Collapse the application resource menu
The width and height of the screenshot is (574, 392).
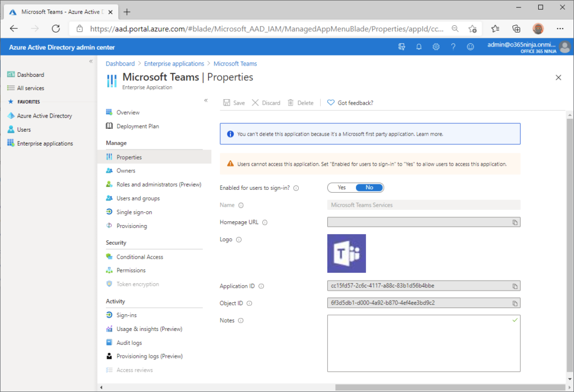(x=206, y=100)
